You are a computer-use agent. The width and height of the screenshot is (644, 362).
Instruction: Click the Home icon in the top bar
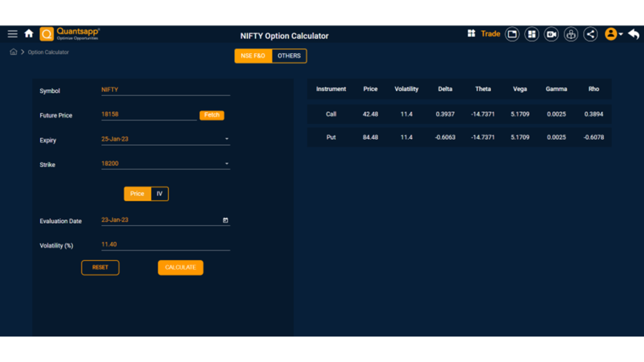[x=29, y=34]
